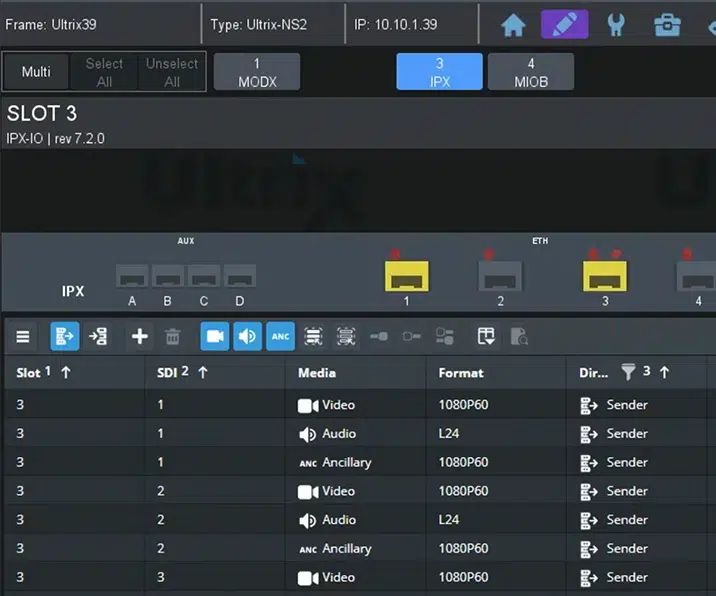The image size is (716, 596).
Task: Open the wrench tools icon
Action: 616,25
